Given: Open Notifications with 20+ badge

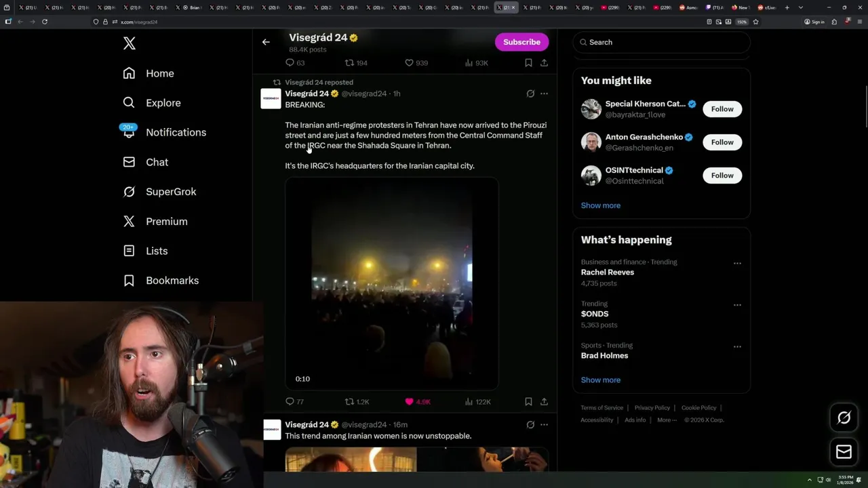Looking at the screenshot, I should click(164, 132).
